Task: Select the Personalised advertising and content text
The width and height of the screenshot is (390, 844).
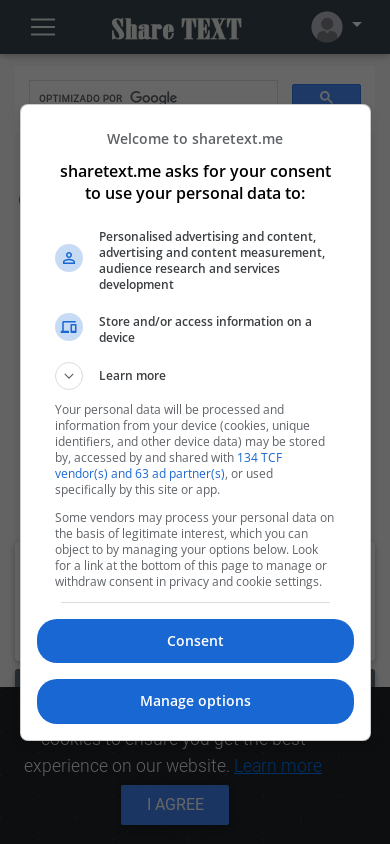Action: pos(212,261)
